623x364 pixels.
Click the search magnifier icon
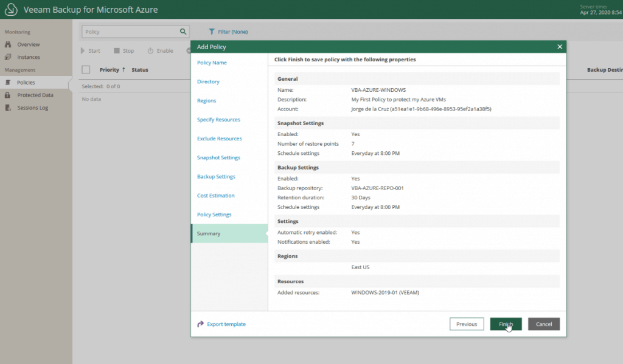183,32
